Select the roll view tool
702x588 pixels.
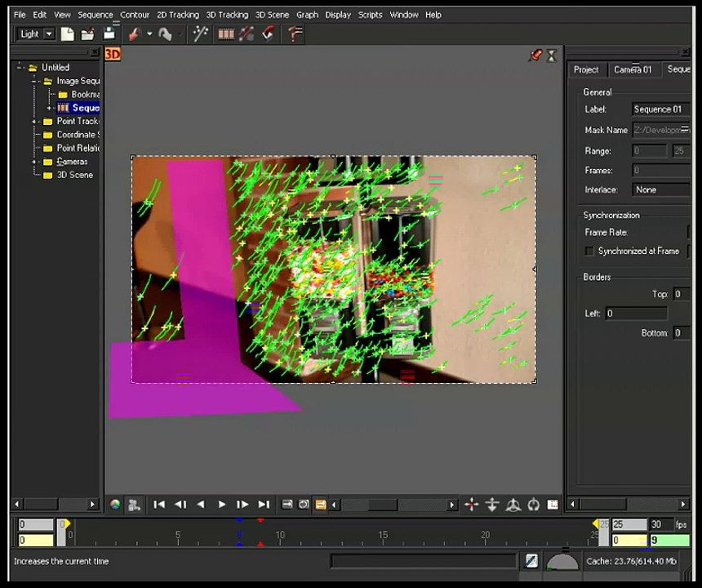(x=534, y=506)
